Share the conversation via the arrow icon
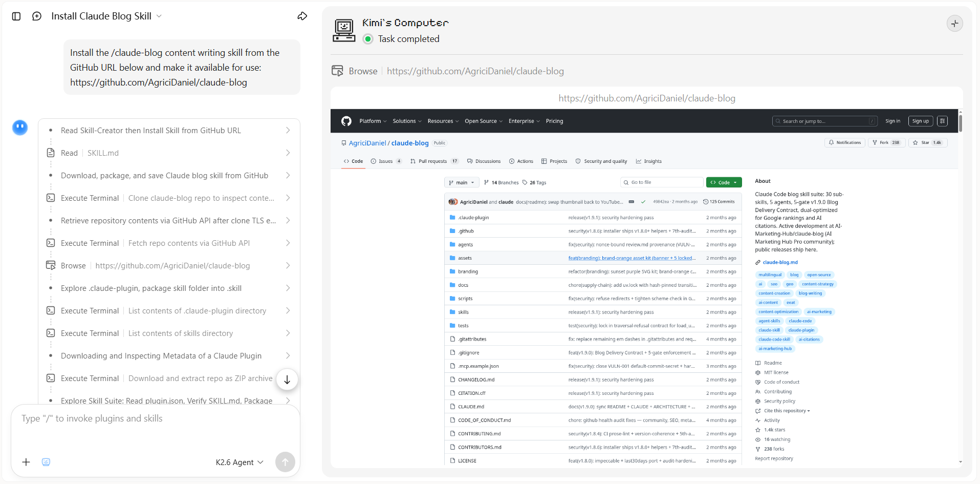Screen dimensions: 980x484 (x=302, y=16)
